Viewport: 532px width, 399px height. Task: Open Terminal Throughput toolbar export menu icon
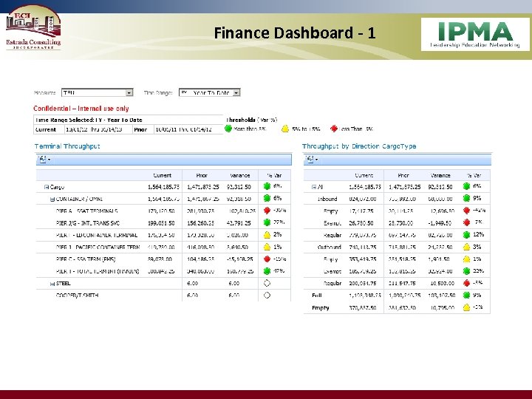pos(44,159)
